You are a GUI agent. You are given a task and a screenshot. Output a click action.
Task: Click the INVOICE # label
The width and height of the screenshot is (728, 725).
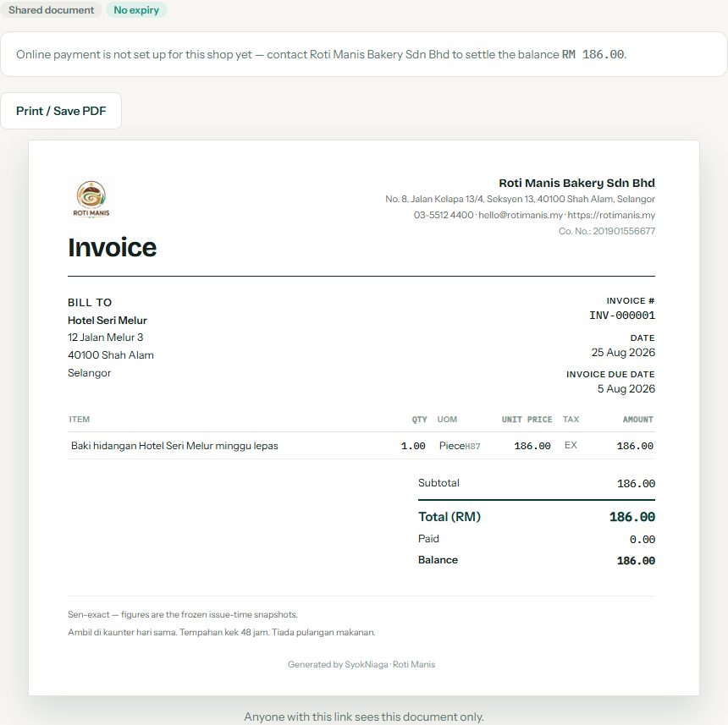tap(631, 300)
